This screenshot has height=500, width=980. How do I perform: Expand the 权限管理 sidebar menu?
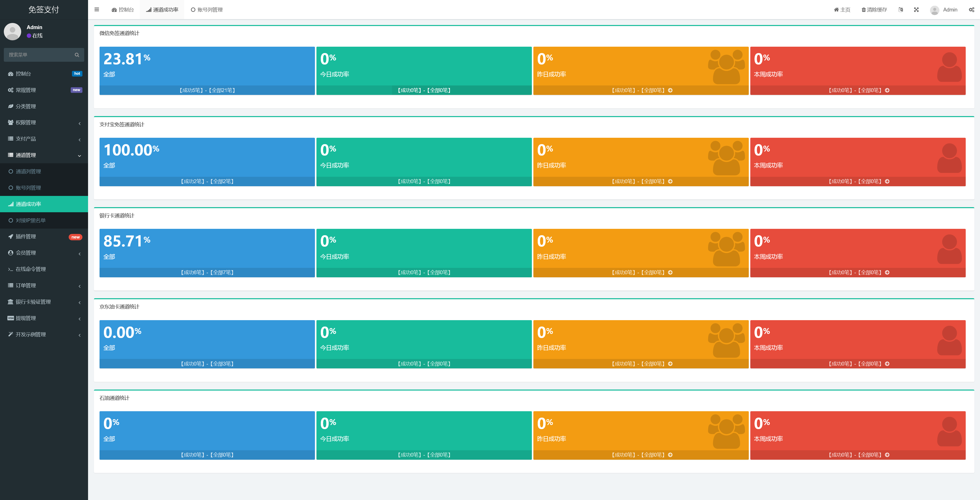44,122
